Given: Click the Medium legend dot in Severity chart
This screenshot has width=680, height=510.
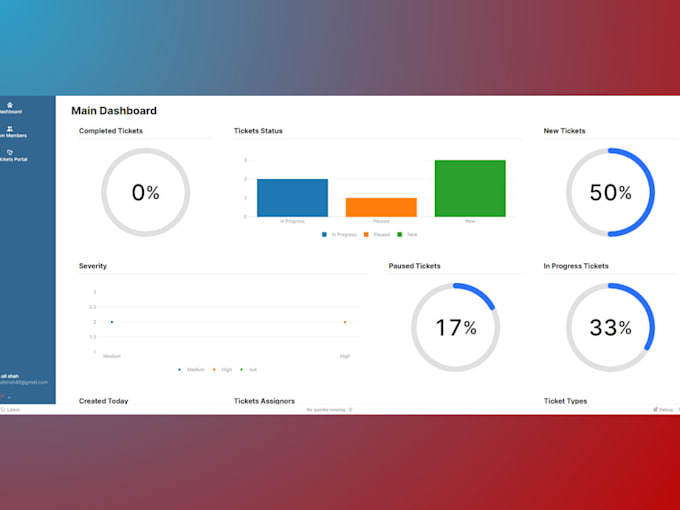Looking at the screenshot, I should (x=180, y=369).
